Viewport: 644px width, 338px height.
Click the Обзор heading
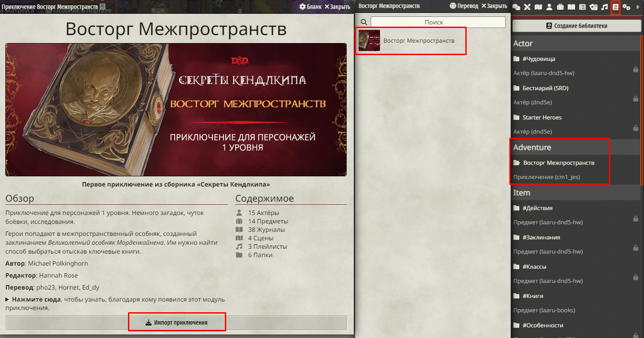tap(20, 198)
